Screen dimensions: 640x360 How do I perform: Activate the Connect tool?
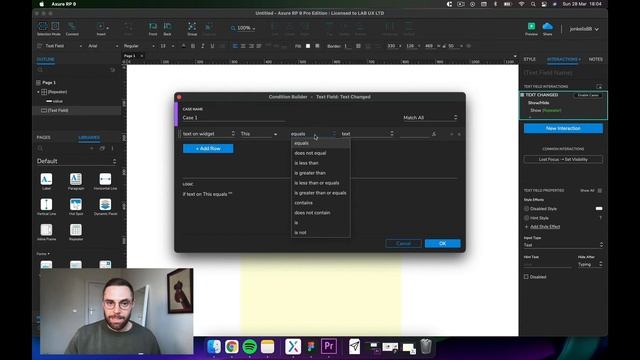(72, 29)
